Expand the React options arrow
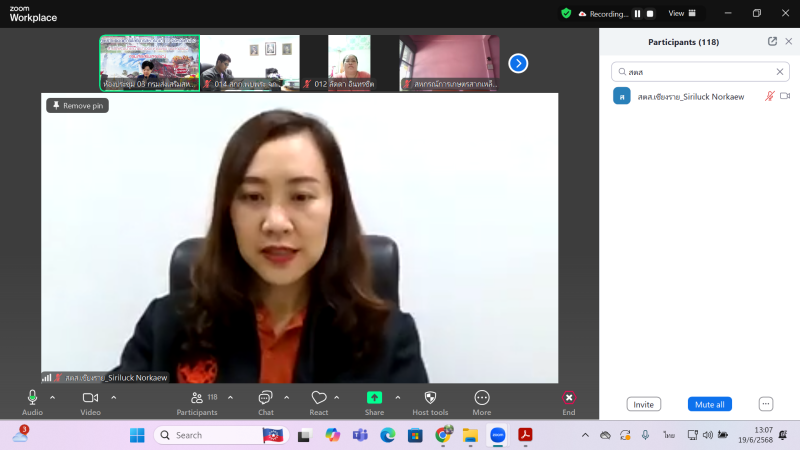This screenshot has height=450, width=800. [337, 397]
